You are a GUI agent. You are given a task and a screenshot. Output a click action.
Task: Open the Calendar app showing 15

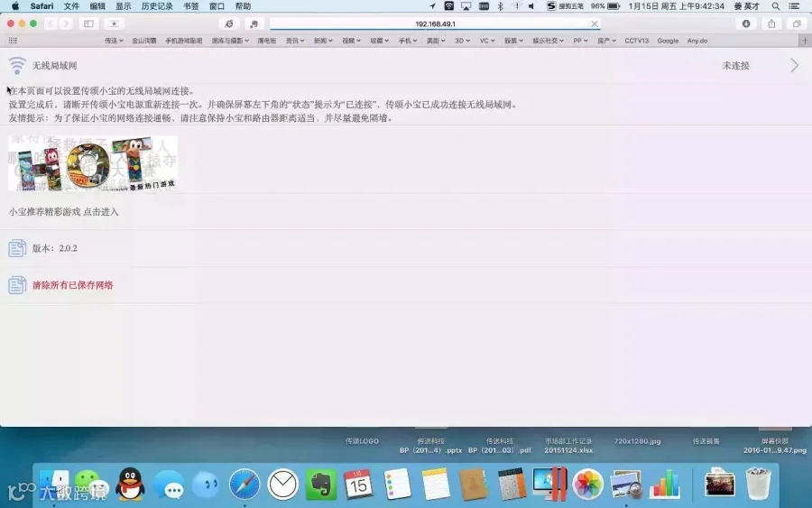358,485
